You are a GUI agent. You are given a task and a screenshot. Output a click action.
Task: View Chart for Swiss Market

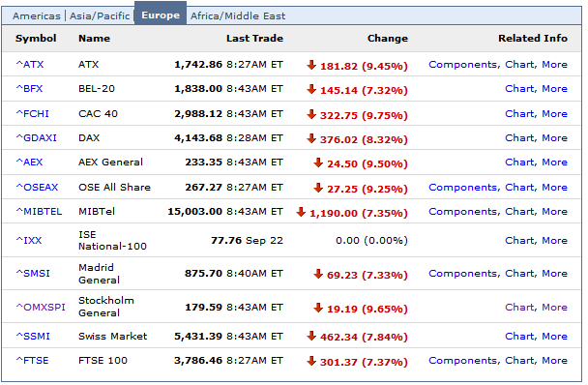coord(519,337)
